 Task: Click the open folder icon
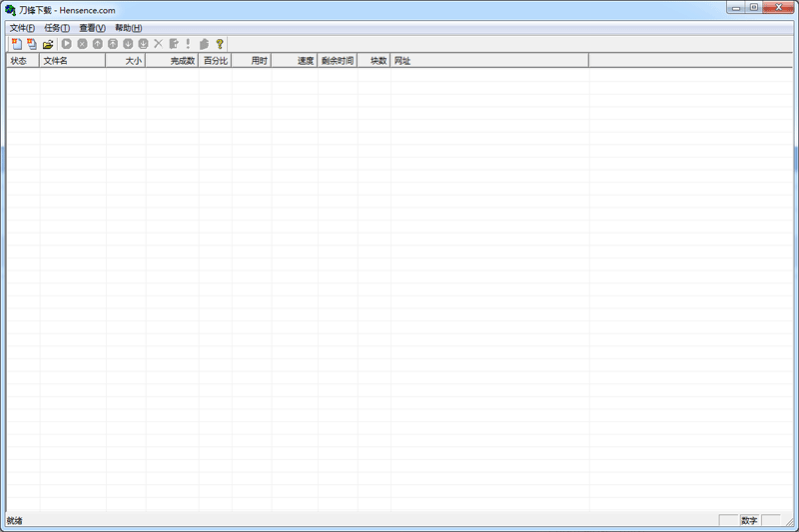tap(48, 44)
